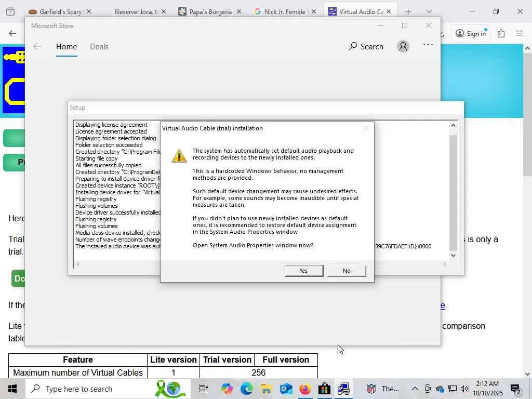Close the Papa's Burgeria tab
Screen dimensions: 532x399
[x=239, y=11]
